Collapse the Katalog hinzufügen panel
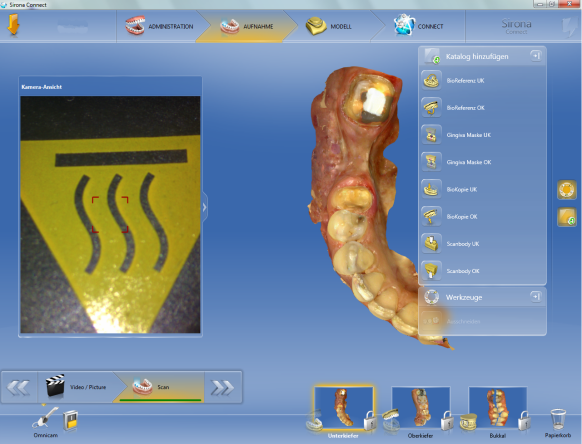 click(536, 56)
